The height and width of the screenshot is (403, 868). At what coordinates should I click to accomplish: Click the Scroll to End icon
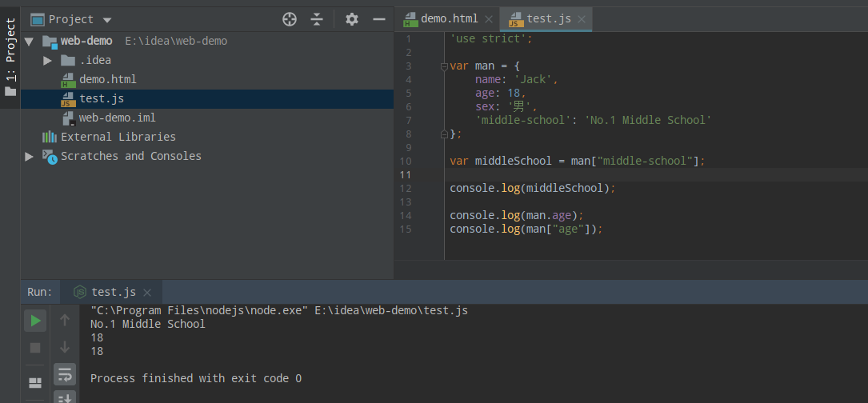pyautogui.click(x=65, y=397)
